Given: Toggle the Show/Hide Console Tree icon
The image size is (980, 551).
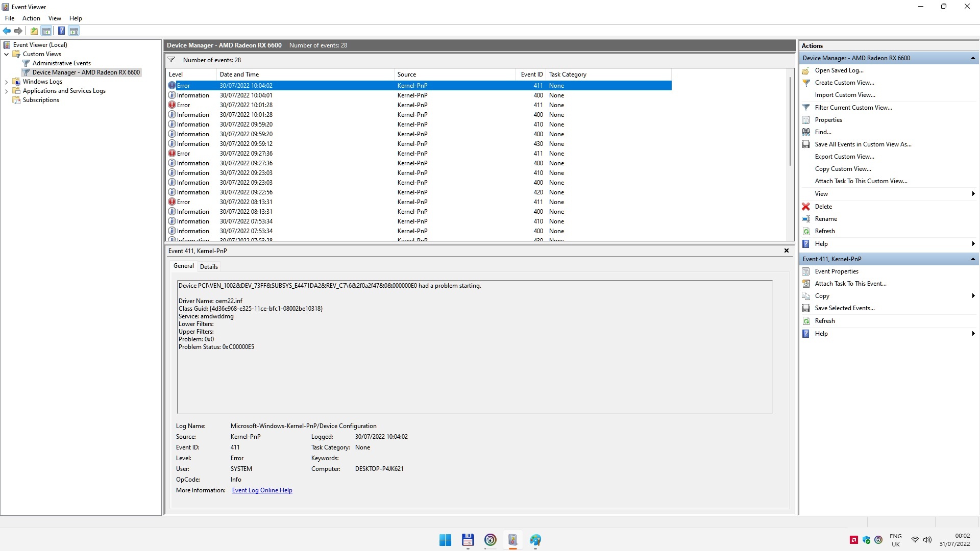Looking at the screenshot, I should [46, 31].
